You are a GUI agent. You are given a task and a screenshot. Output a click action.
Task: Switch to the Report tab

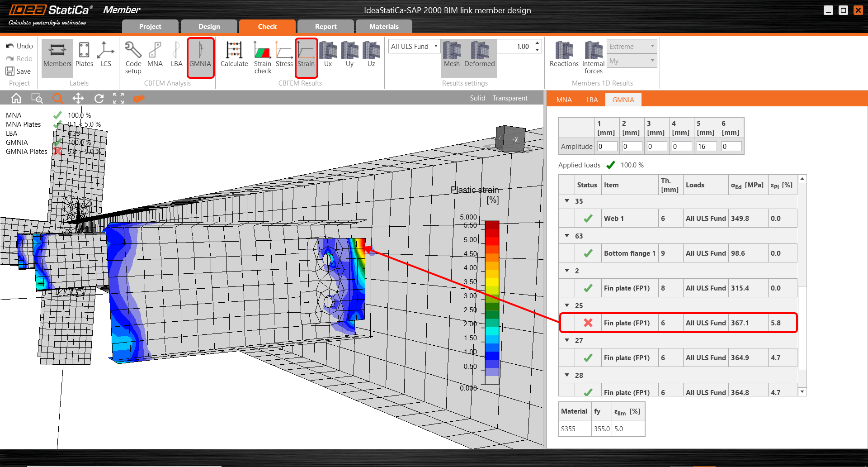[x=325, y=27]
